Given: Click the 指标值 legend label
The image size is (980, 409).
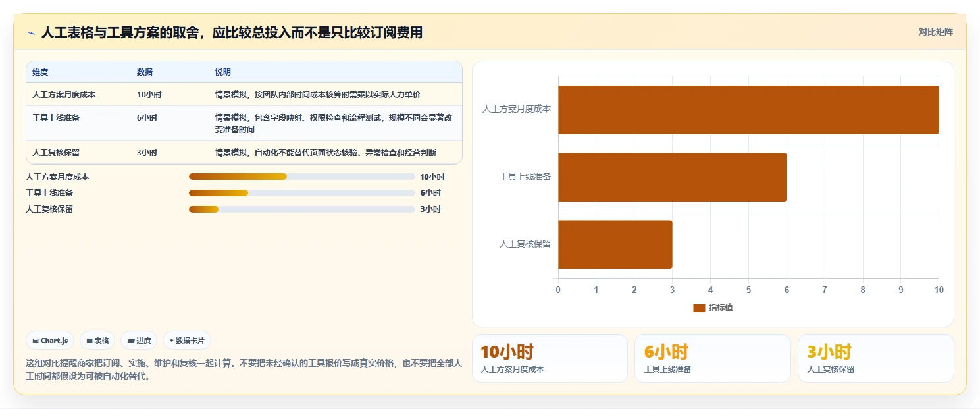Looking at the screenshot, I should [721, 308].
